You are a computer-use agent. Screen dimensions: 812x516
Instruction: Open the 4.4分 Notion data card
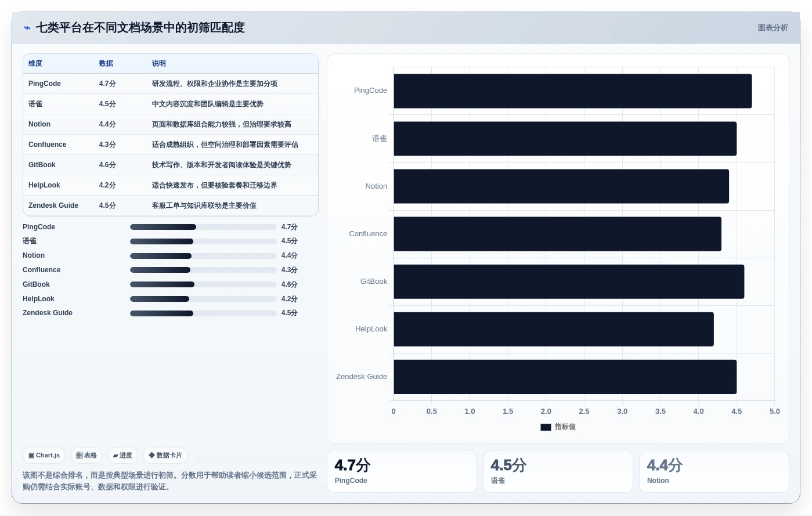pyautogui.click(x=714, y=471)
